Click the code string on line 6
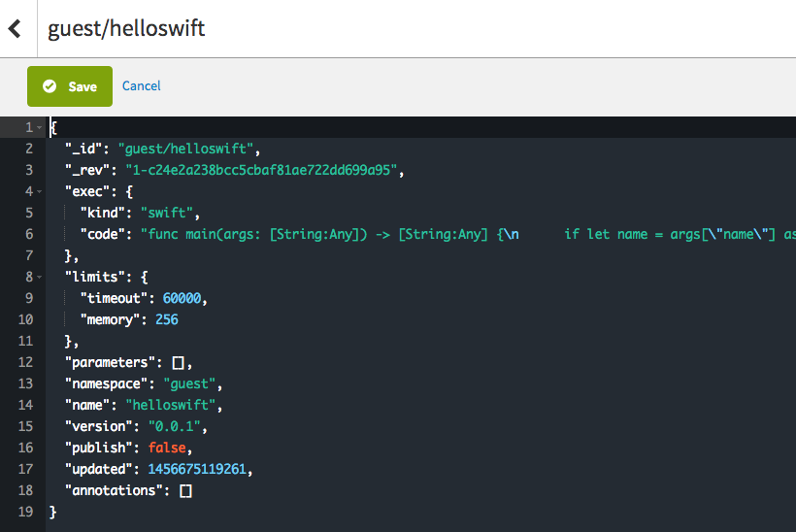Viewport: 796px width, 532px height. [468, 234]
